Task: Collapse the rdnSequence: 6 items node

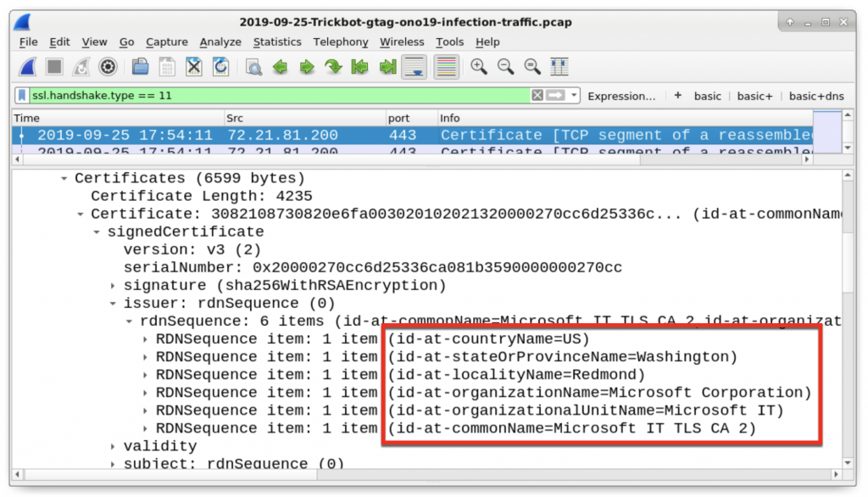Action: click(129, 321)
